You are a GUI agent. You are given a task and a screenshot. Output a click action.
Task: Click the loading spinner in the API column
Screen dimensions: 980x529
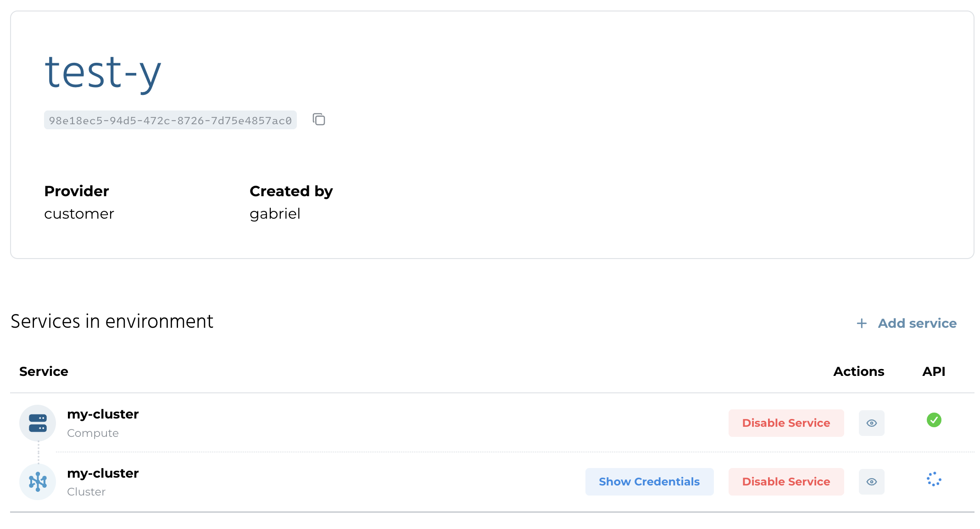tap(934, 479)
